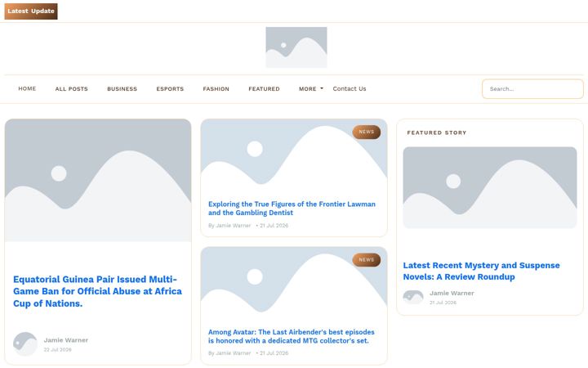Click 21 Jul 2026 date in Featured Story
This screenshot has height=368, width=588.
[x=443, y=303]
